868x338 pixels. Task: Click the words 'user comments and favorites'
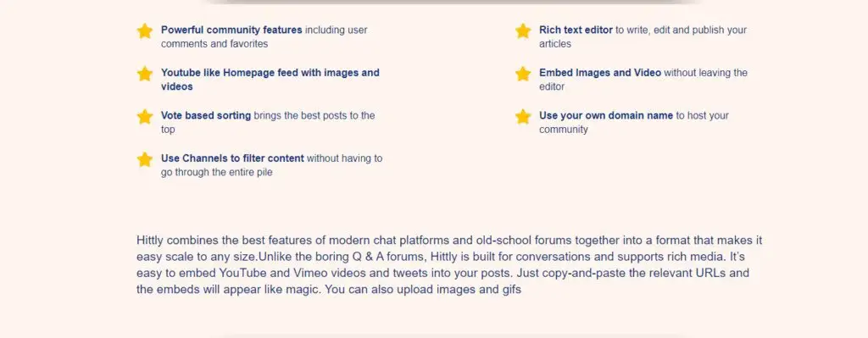(x=264, y=37)
